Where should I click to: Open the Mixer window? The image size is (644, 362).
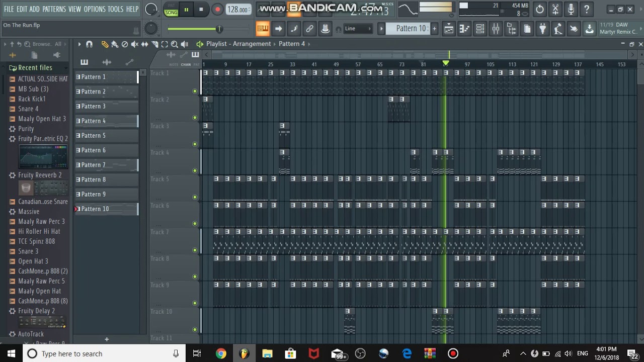point(496,29)
